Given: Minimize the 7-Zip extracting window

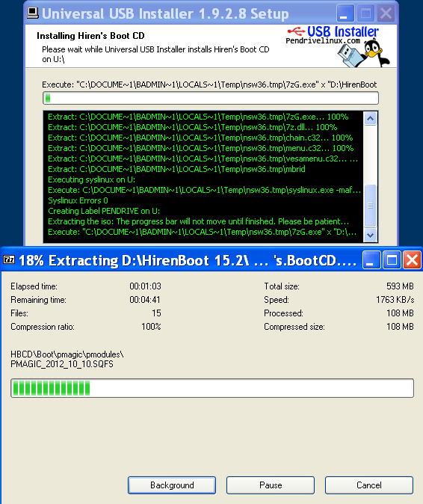Looking at the screenshot, I should point(371,259).
